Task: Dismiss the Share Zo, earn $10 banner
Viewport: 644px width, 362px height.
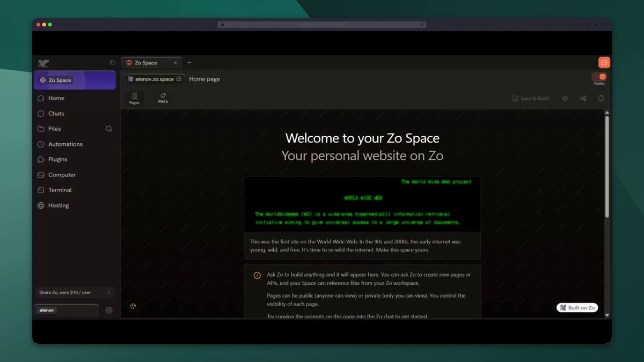Action: pyautogui.click(x=108, y=292)
